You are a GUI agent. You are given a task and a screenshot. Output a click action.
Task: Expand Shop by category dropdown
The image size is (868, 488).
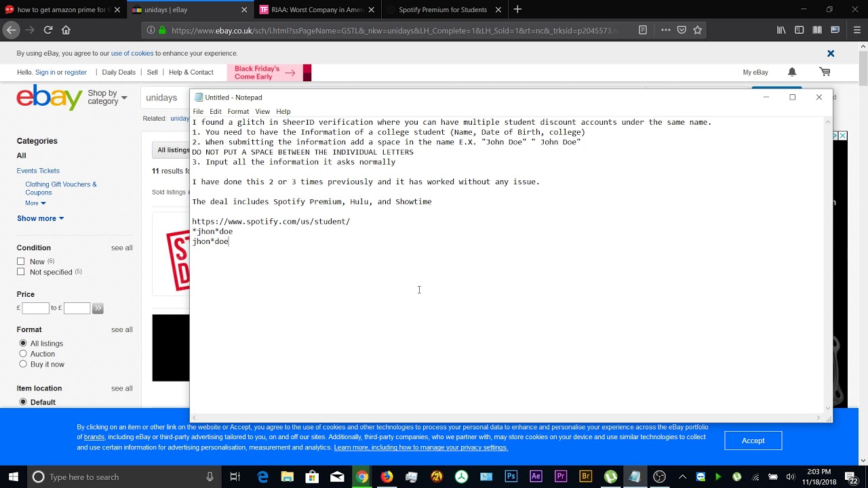107,98
